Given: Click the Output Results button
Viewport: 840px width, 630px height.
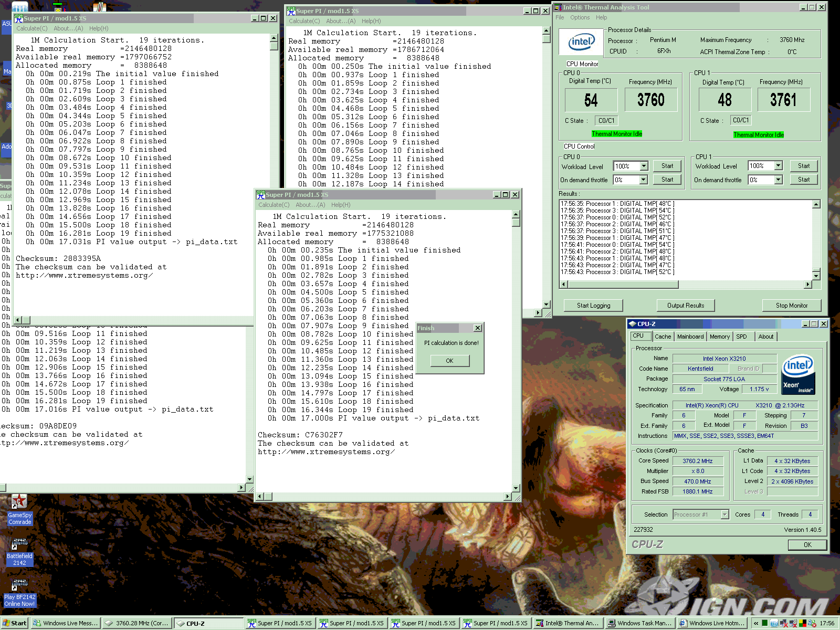Looking at the screenshot, I should 686,306.
